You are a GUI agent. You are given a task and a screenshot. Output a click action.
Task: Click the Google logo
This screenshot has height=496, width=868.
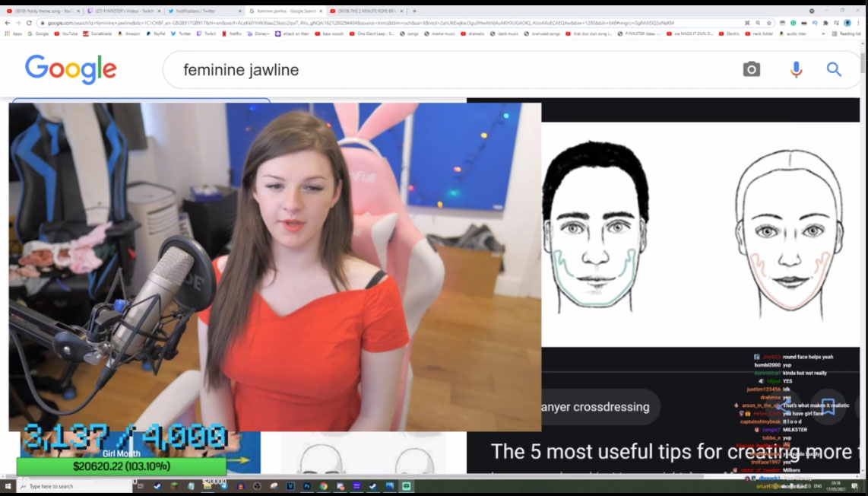(x=71, y=69)
